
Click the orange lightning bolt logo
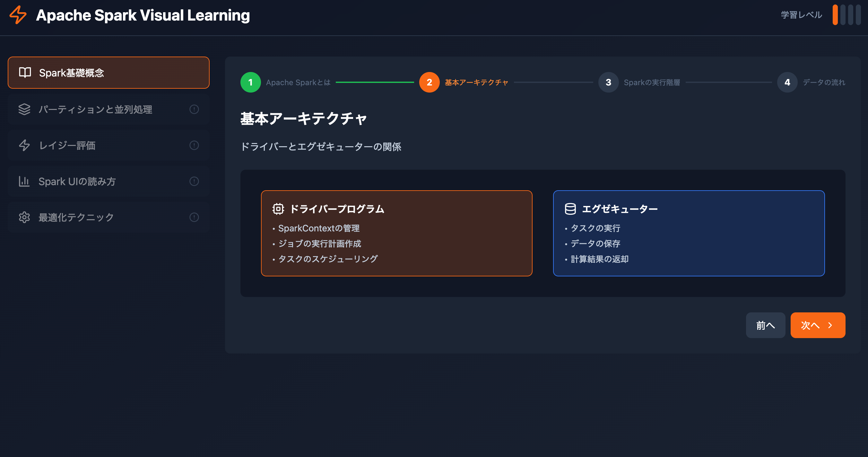(18, 15)
